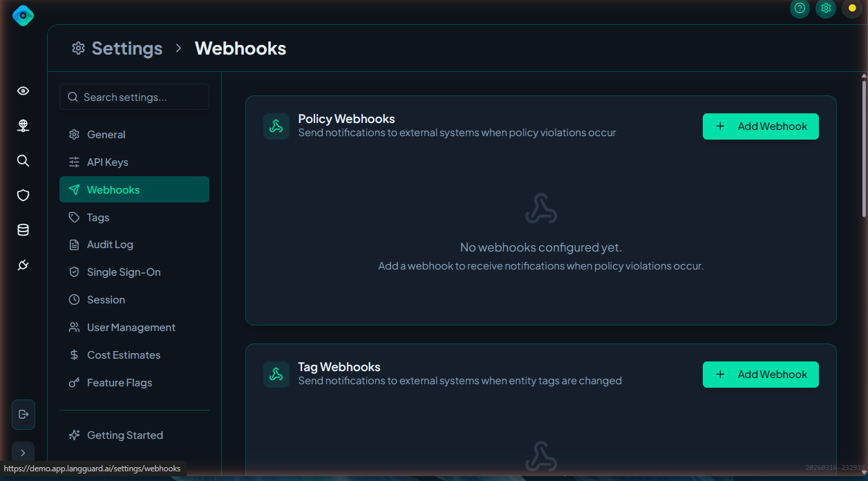This screenshot has width=868, height=481.
Task: Add a Policy Webhook
Action: click(760, 126)
